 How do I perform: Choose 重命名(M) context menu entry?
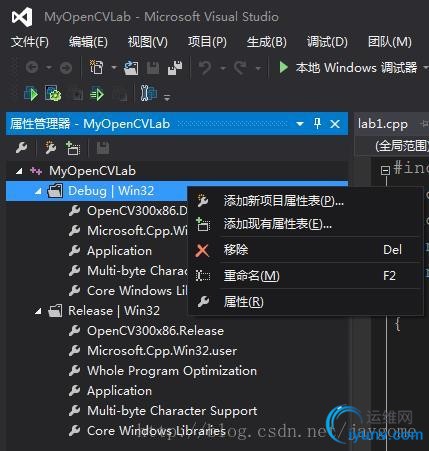point(303,276)
